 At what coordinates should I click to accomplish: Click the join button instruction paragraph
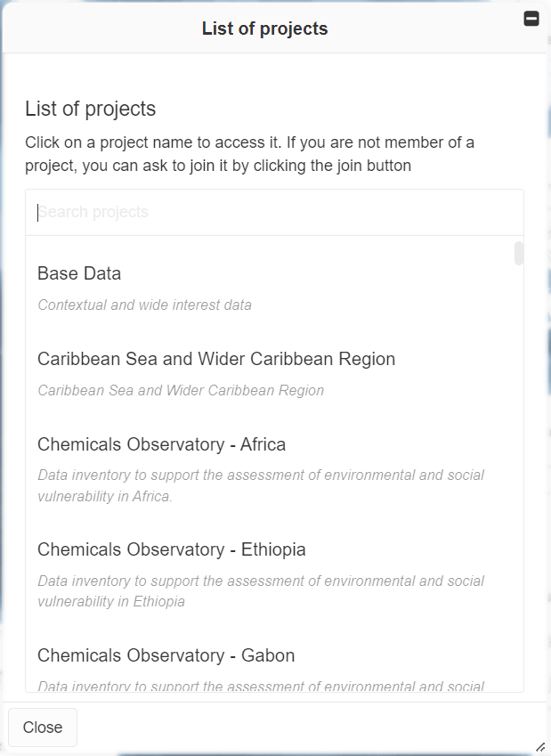[249, 153]
